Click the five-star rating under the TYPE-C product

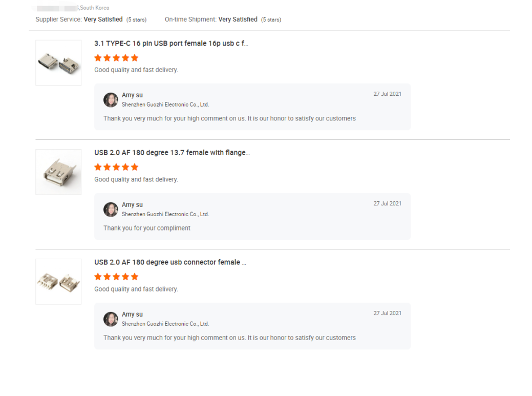[116, 58]
